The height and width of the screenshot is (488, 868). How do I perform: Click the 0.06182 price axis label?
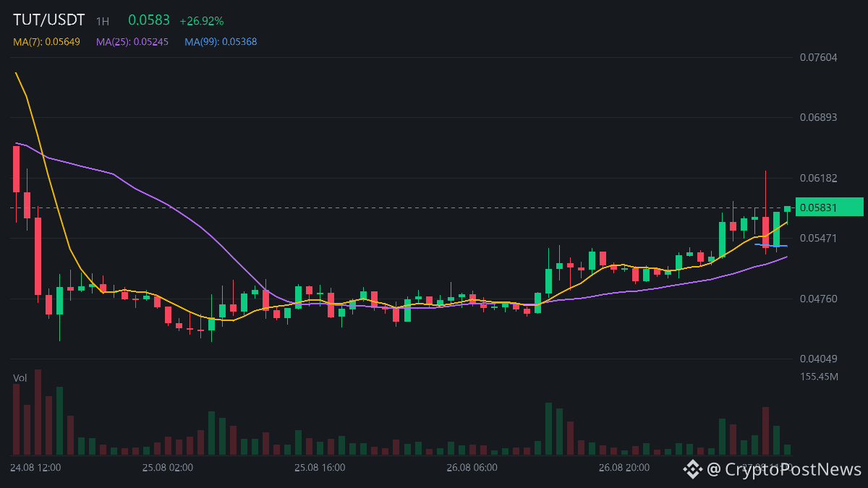tap(819, 178)
